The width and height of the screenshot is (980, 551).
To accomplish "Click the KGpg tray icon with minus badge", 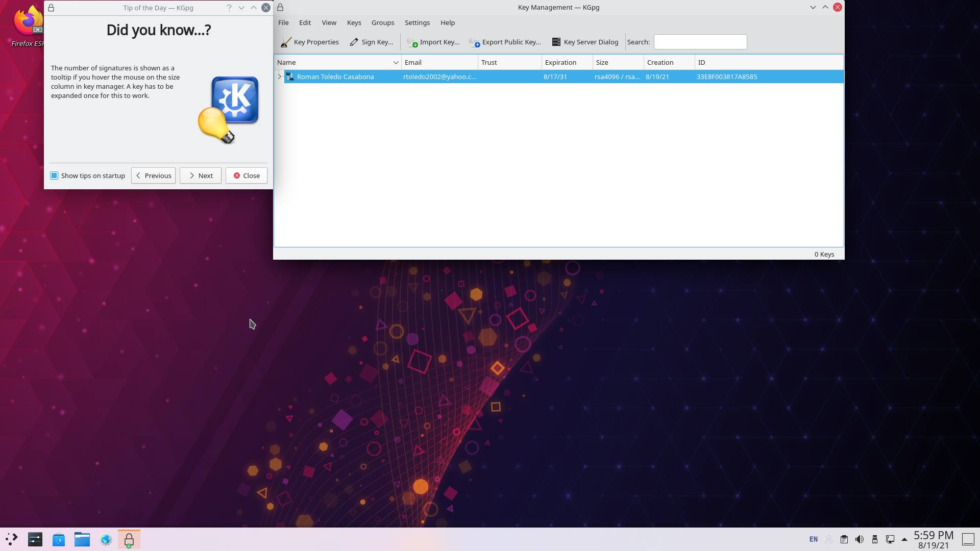I will point(829,539).
